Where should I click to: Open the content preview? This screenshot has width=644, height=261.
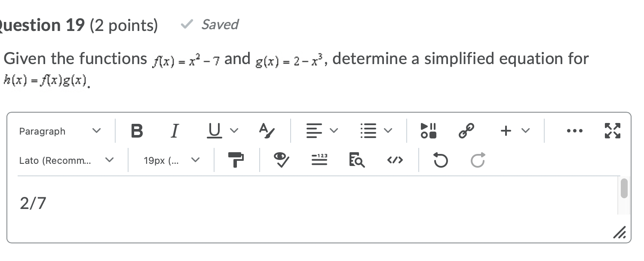click(356, 160)
